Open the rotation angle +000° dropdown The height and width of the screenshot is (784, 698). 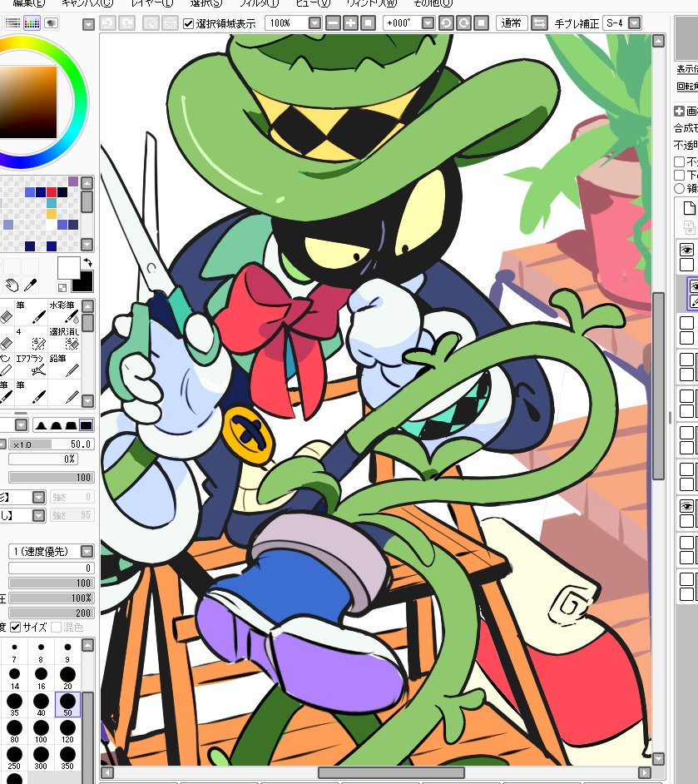[427, 23]
